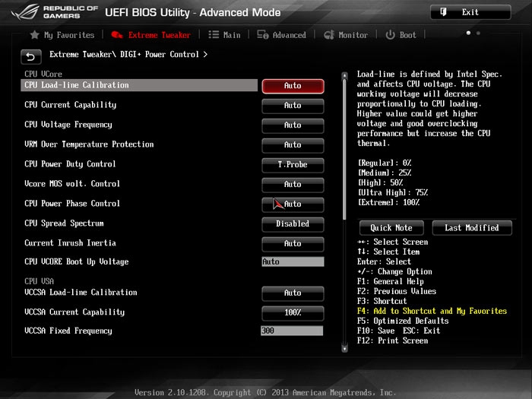Go to the Advanced tab
Screen dimensions: 532x399
pyautogui.click(x=282, y=35)
